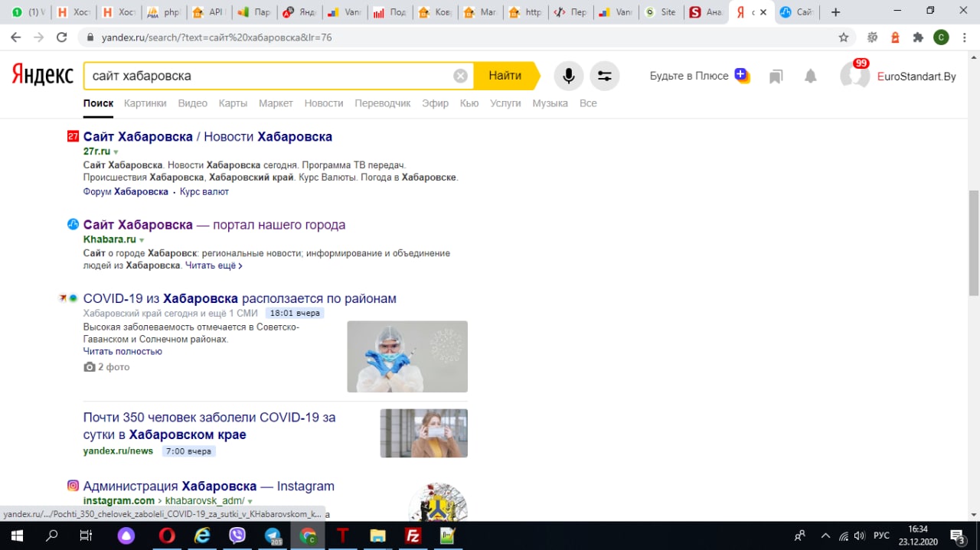Image resolution: width=980 pixels, height=550 pixels.
Task: Switch to Переводчик search tab
Action: pyautogui.click(x=383, y=103)
